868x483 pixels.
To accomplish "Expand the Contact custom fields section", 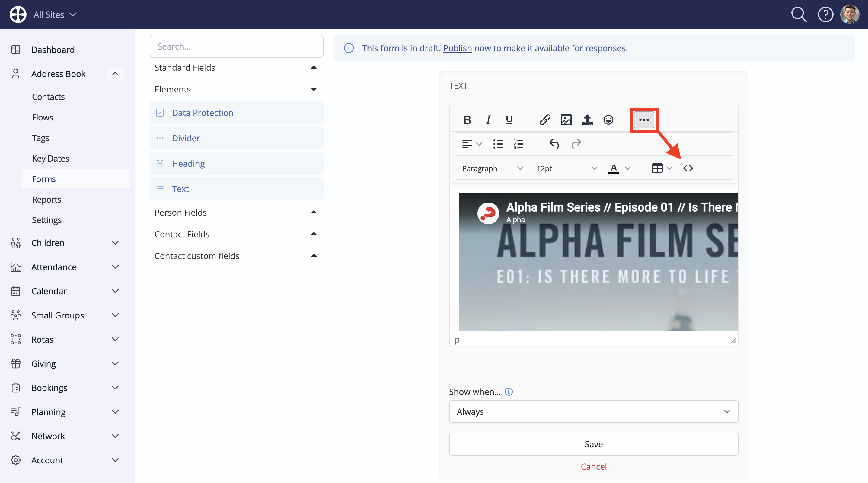I will click(x=237, y=256).
